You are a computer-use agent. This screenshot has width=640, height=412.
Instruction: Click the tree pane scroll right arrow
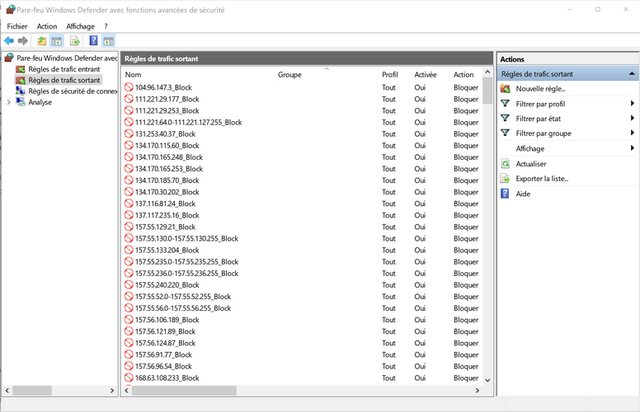112,390
